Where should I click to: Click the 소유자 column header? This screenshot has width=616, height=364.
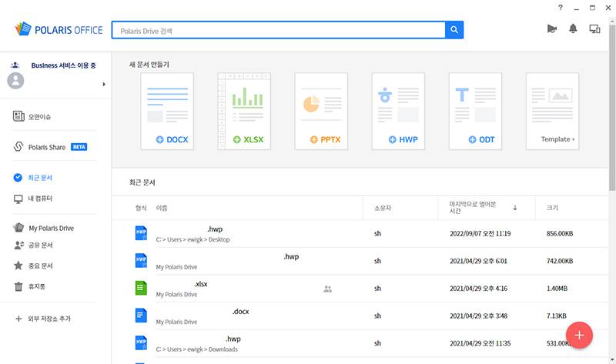[x=382, y=208]
